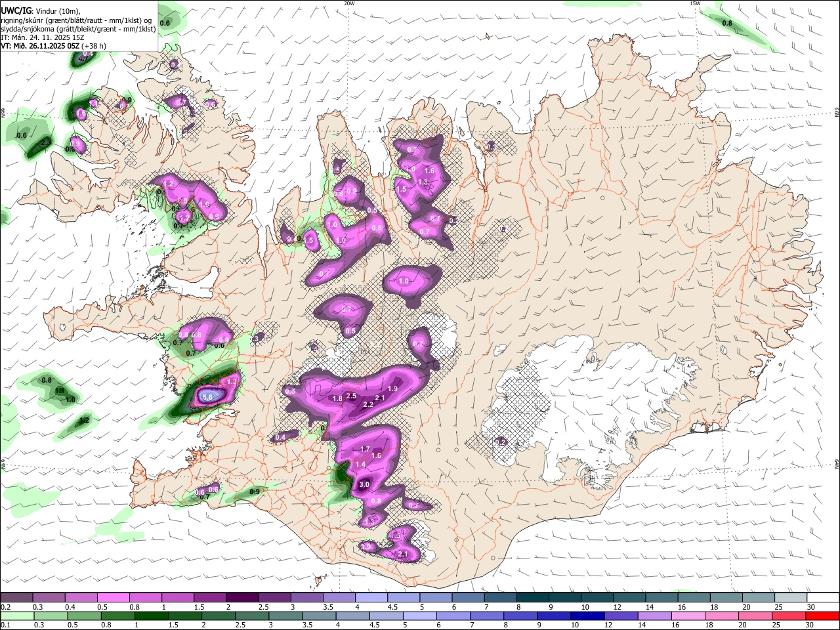Click the 4.7 rain value label
The height and width of the screenshot is (630, 840).
(x=83, y=58)
